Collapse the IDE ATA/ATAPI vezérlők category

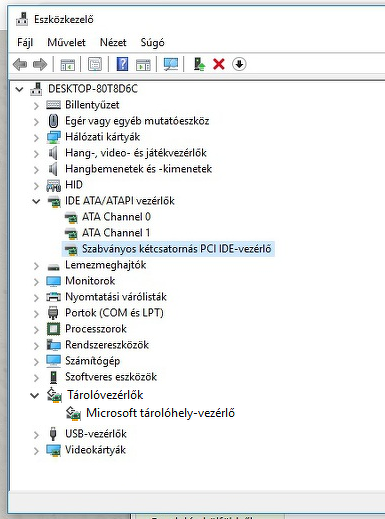36,201
